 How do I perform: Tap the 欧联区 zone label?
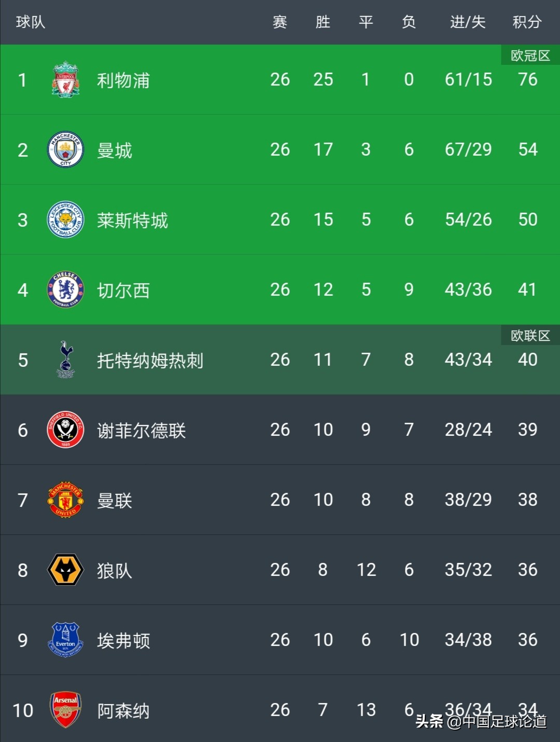(530, 335)
